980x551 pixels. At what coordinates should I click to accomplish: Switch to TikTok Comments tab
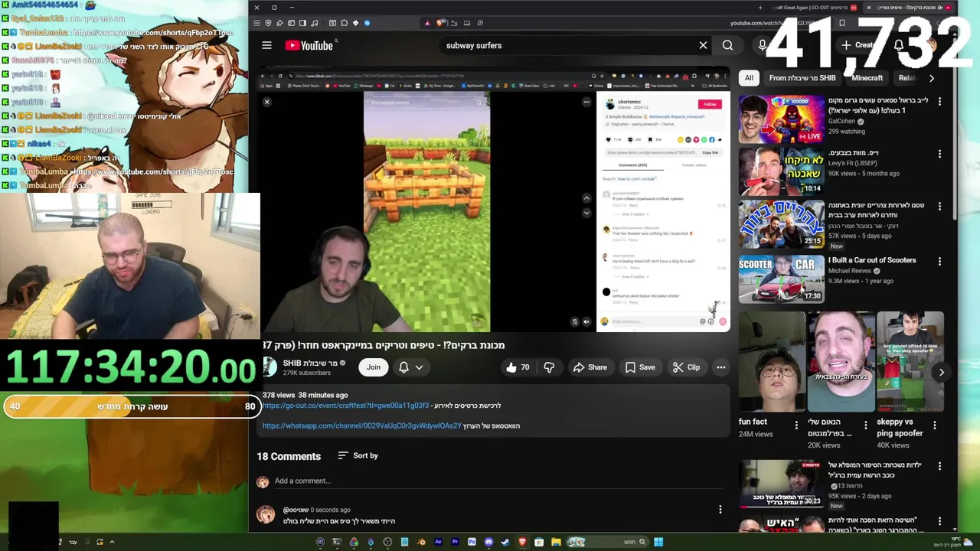tap(632, 165)
